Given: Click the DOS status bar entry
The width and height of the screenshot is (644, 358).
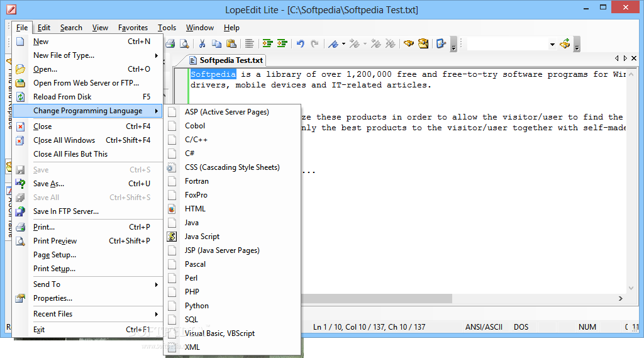Looking at the screenshot, I should click(x=521, y=327).
